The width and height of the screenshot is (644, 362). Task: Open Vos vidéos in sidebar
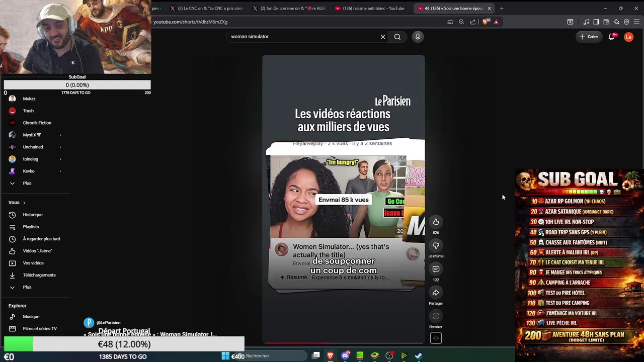pyautogui.click(x=33, y=263)
